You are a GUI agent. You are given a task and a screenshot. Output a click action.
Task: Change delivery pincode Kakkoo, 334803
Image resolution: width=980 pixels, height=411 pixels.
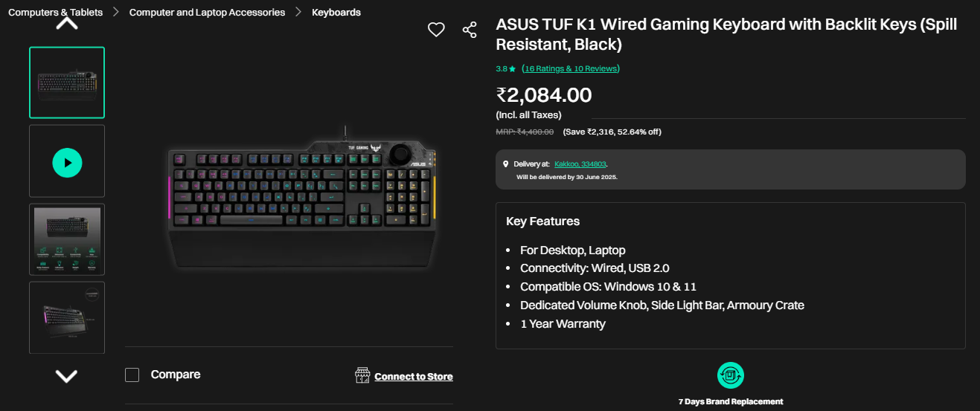point(585,164)
